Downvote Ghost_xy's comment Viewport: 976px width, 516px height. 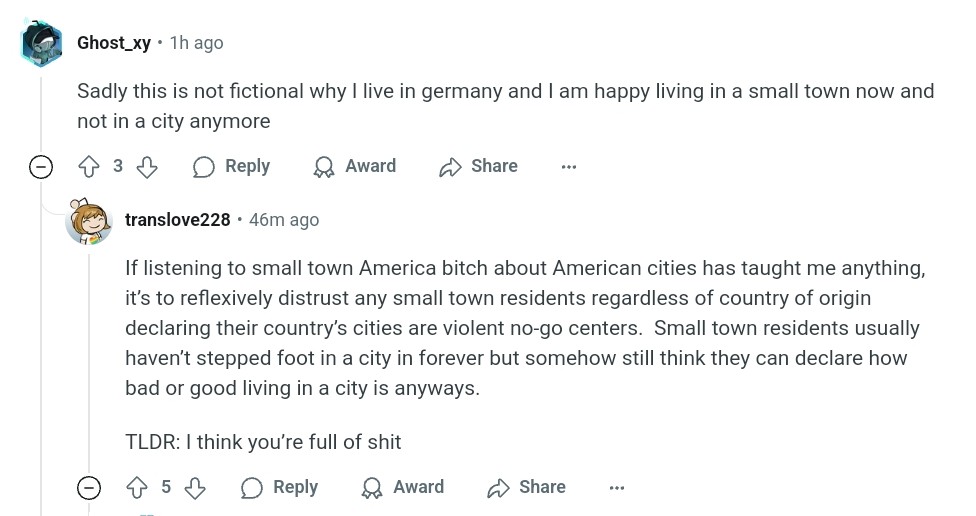(x=146, y=167)
